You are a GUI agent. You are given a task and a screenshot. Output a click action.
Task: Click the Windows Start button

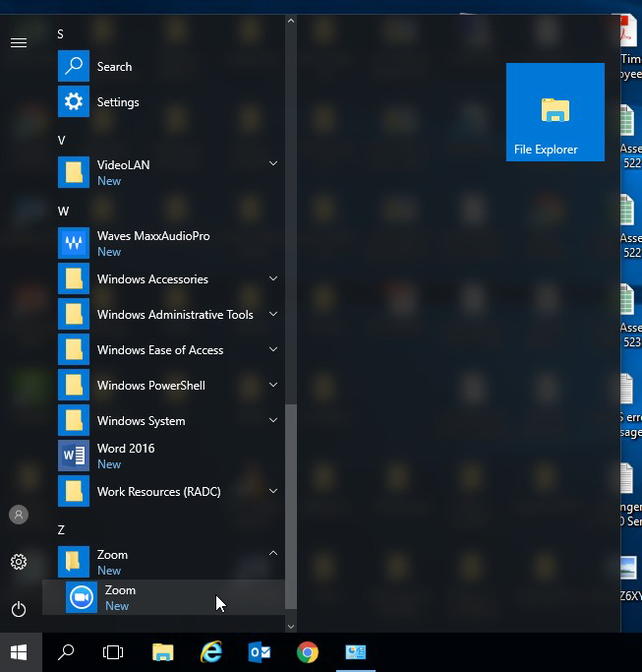click(19, 652)
